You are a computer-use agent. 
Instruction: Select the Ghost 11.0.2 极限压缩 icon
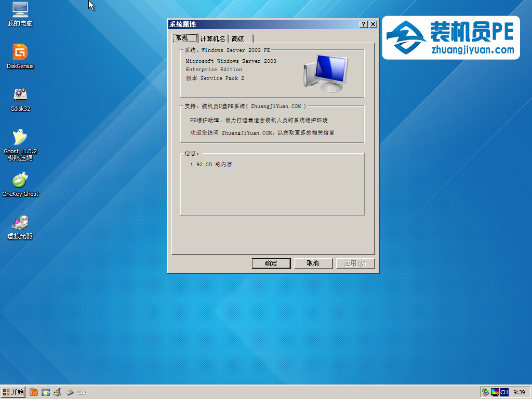(x=20, y=145)
